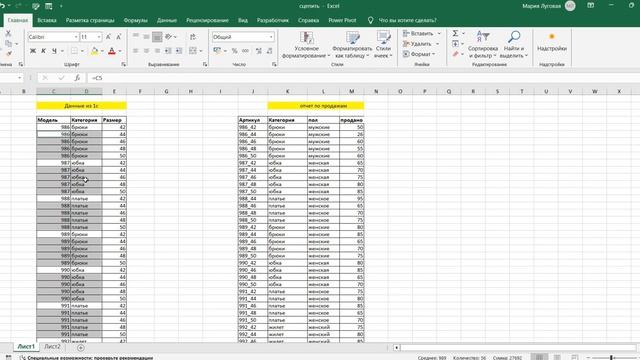
Task: Apply percent style format
Action: click(x=234, y=51)
